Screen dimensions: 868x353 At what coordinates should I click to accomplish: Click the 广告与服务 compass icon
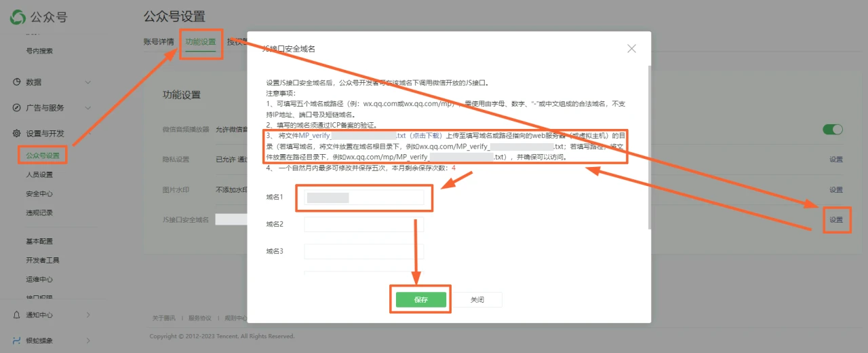click(17, 108)
